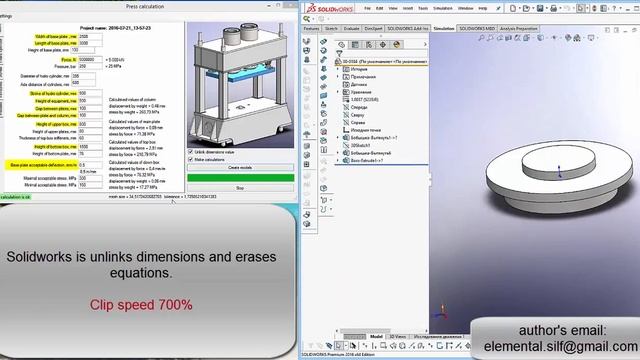Click the Print icon in SolidWorks toolbar
The width and height of the screenshot is (640, 360).
[x=554, y=8]
